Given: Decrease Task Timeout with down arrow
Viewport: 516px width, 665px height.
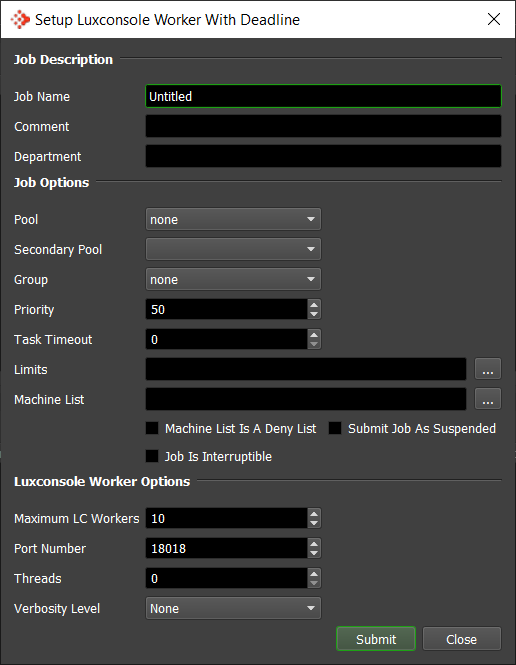Looking at the screenshot, I should pos(314,344).
